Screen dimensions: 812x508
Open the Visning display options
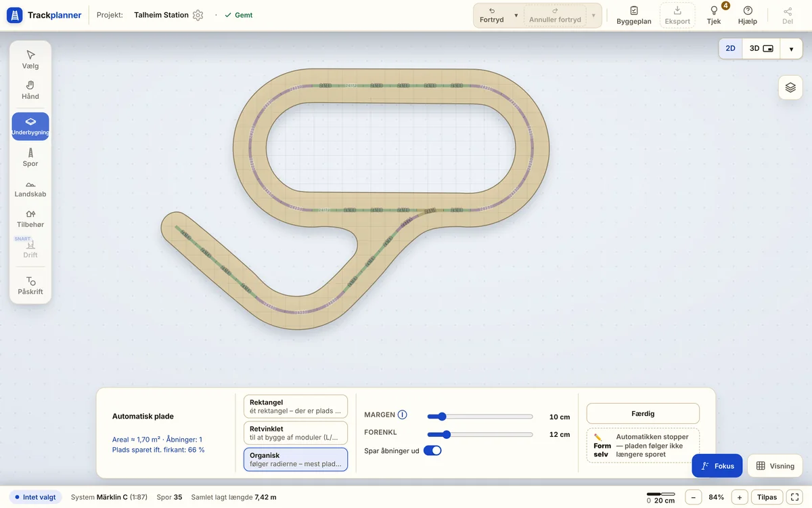pyautogui.click(x=775, y=466)
